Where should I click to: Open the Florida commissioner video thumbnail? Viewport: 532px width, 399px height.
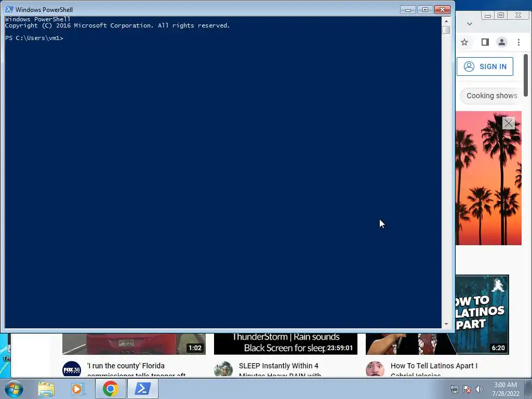(x=134, y=344)
